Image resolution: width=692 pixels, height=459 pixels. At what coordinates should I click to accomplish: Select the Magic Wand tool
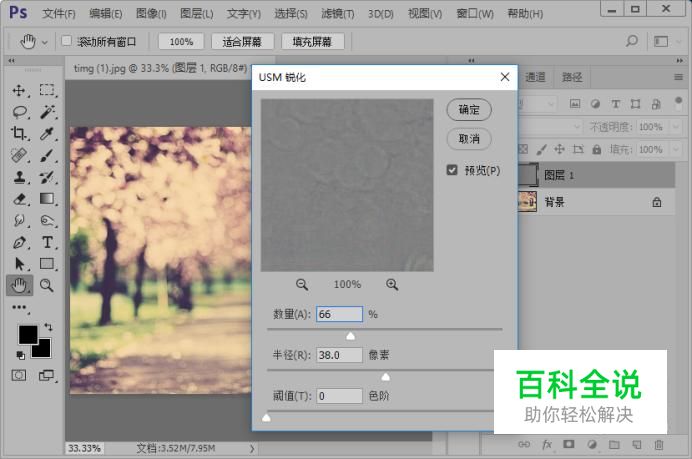tap(47, 112)
